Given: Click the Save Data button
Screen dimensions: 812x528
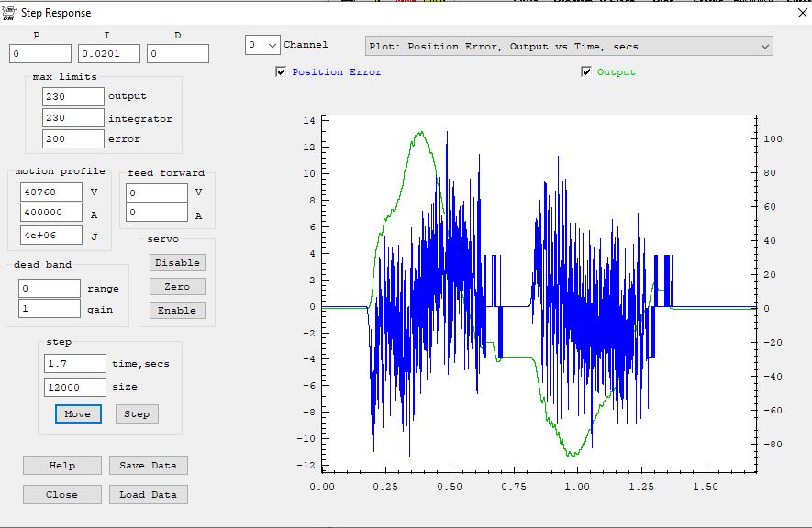Looking at the screenshot, I should point(148,466).
